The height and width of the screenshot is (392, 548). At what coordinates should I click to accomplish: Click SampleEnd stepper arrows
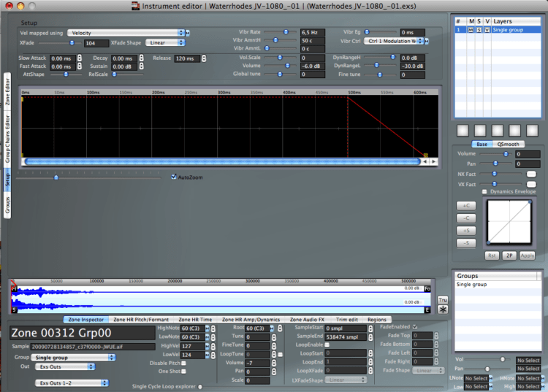coord(370,337)
